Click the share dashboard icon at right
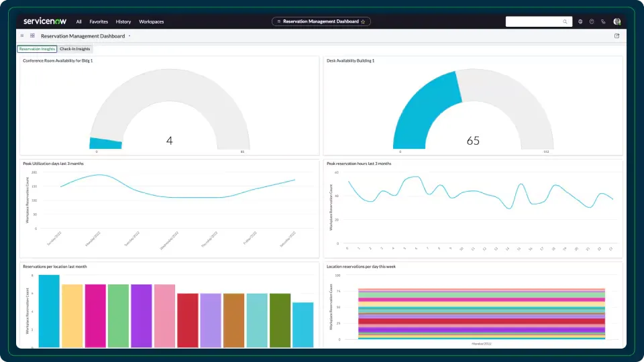The height and width of the screenshot is (362, 644). pos(617,36)
